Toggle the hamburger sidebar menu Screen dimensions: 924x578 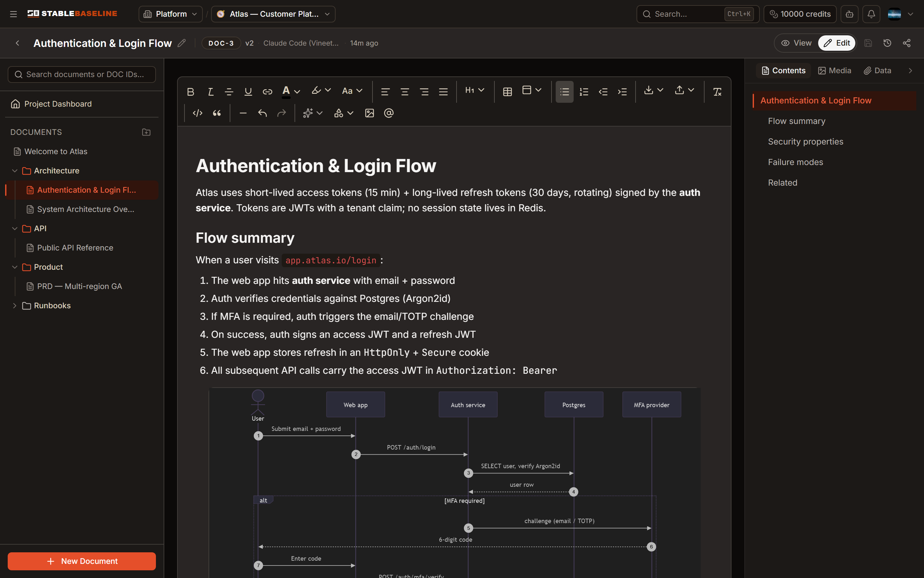(13, 14)
